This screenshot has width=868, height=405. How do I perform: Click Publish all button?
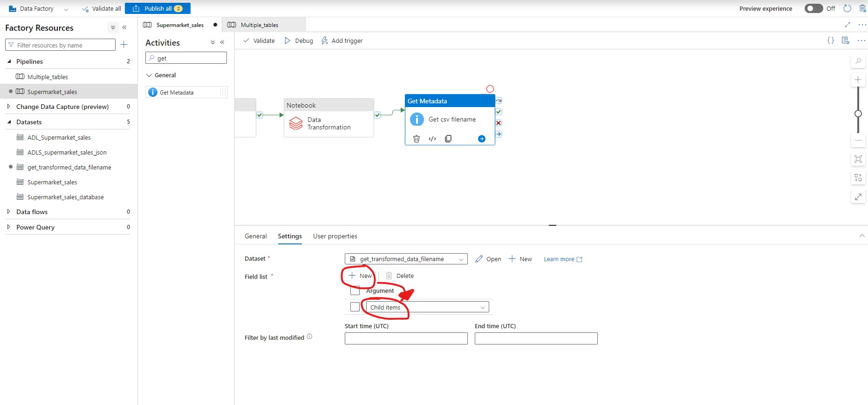pyautogui.click(x=157, y=8)
